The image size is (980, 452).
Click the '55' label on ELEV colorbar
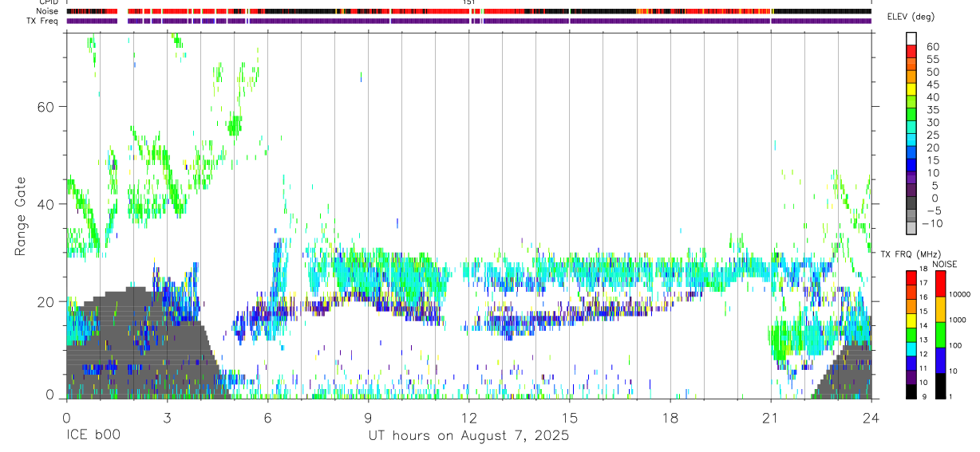pos(932,60)
